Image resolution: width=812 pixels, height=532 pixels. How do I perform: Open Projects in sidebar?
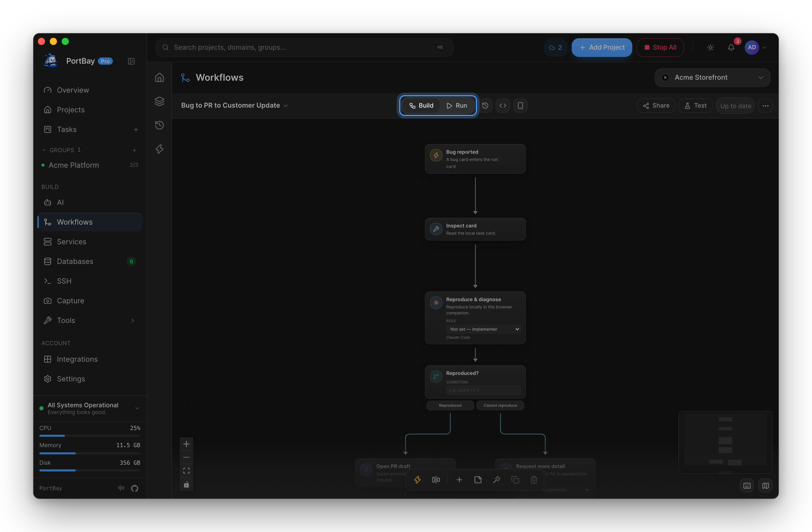click(90, 110)
